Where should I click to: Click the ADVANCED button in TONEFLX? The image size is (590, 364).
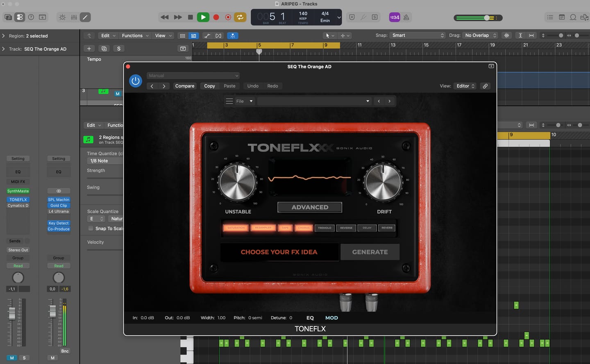[310, 207]
